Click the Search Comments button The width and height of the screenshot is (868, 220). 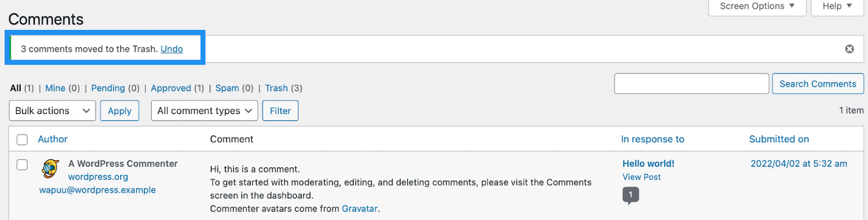point(818,84)
